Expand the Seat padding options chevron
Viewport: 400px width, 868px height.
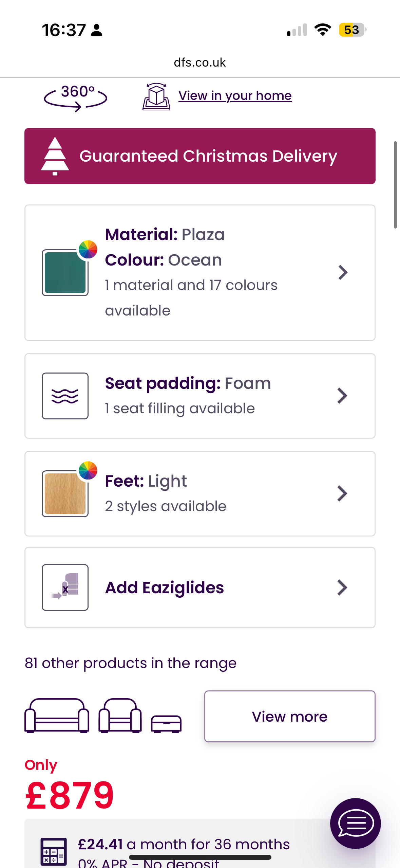pos(342,396)
